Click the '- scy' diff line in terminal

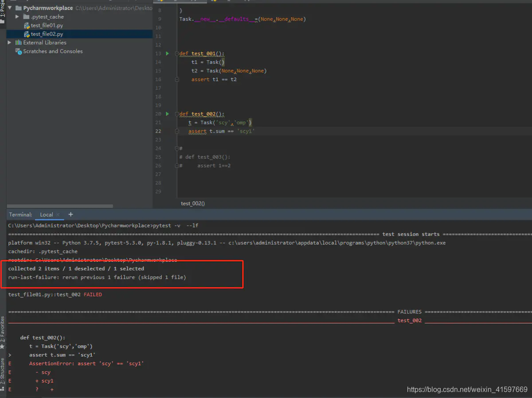point(43,372)
